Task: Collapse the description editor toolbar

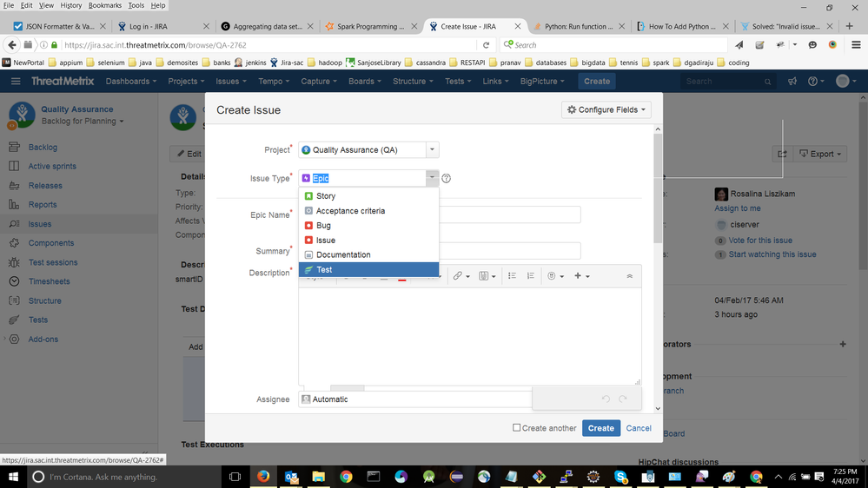Action: (629, 275)
